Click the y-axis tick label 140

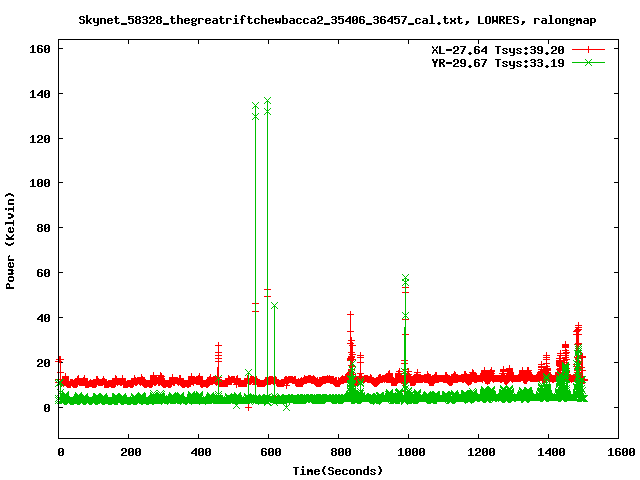tap(40, 94)
